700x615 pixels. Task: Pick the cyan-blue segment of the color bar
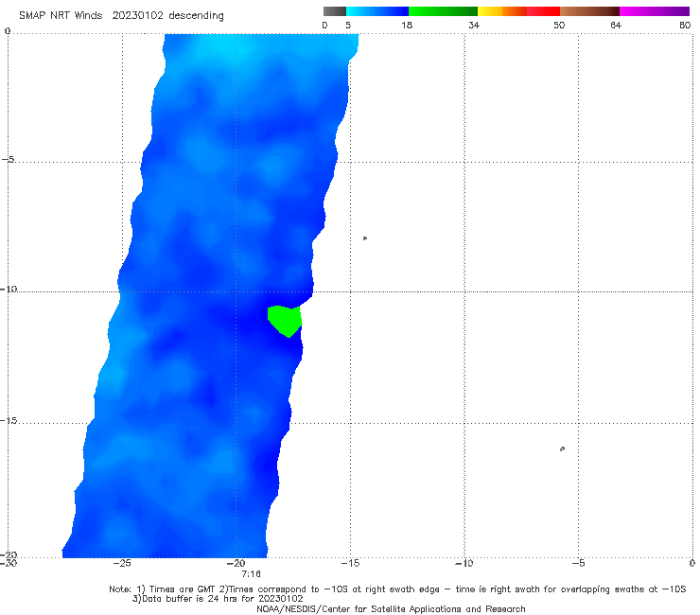(x=377, y=11)
